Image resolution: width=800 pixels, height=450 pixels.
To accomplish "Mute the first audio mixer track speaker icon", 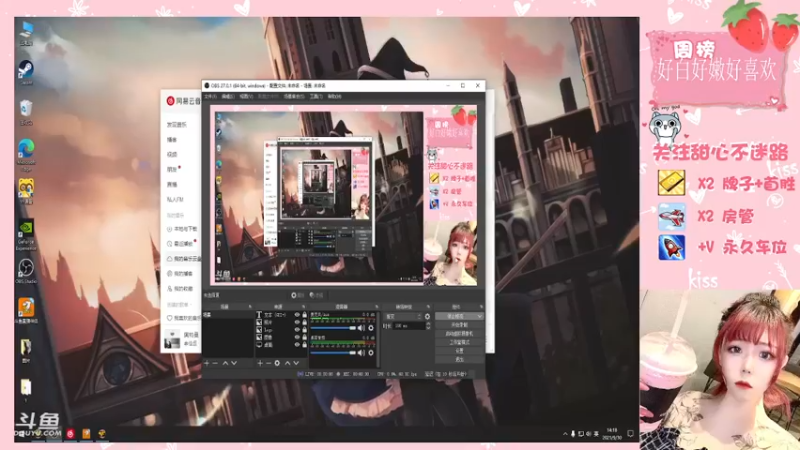I will pos(361,328).
